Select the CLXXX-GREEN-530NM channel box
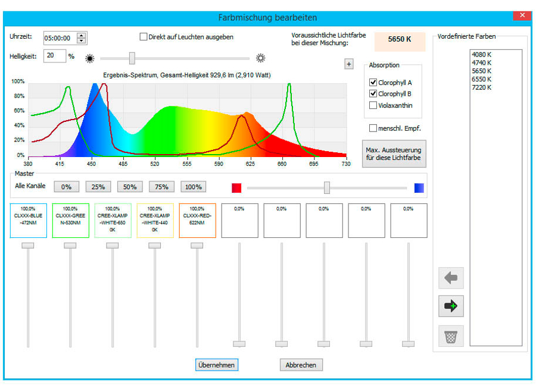The height and width of the screenshot is (392, 536). coord(71,221)
